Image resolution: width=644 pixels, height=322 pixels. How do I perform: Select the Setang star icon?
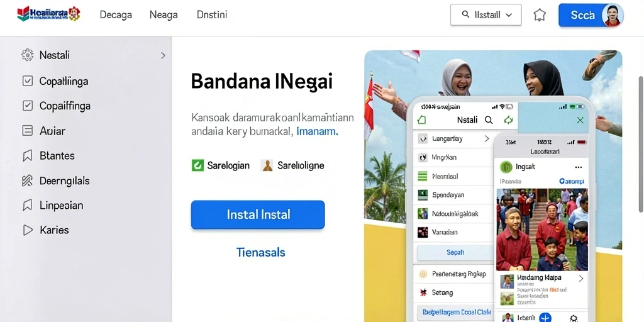click(423, 293)
